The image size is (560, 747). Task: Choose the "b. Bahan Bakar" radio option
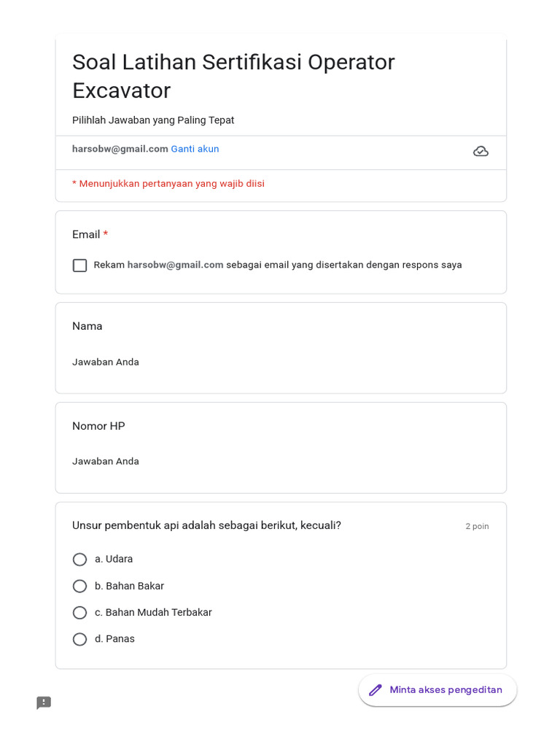[x=80, y=586]
